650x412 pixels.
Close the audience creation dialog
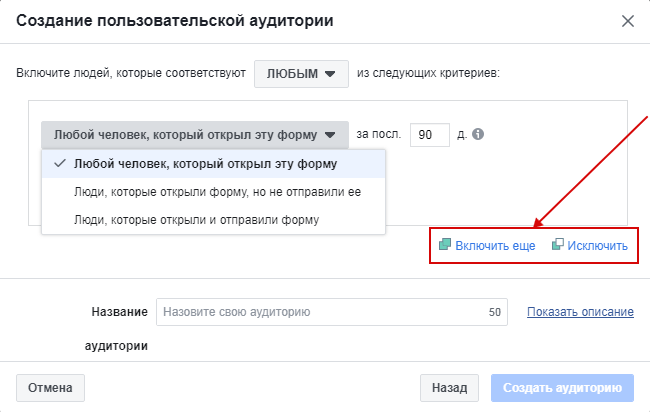point(627,21)
